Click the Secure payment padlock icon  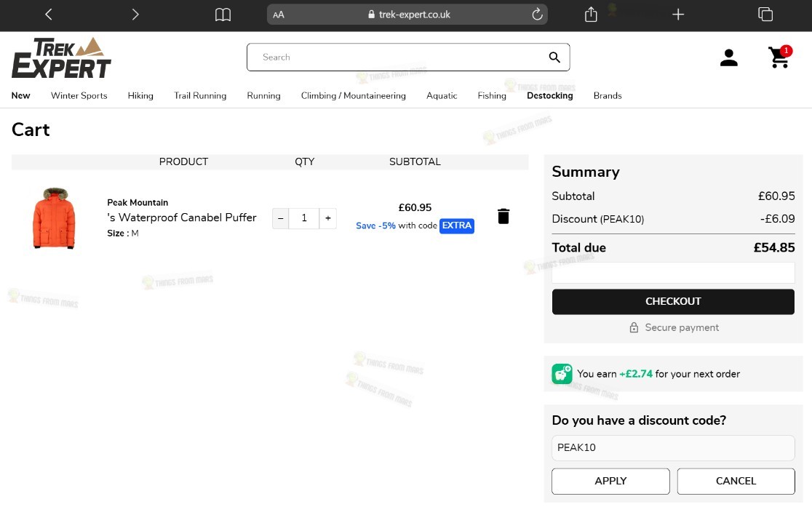point(634,327)
